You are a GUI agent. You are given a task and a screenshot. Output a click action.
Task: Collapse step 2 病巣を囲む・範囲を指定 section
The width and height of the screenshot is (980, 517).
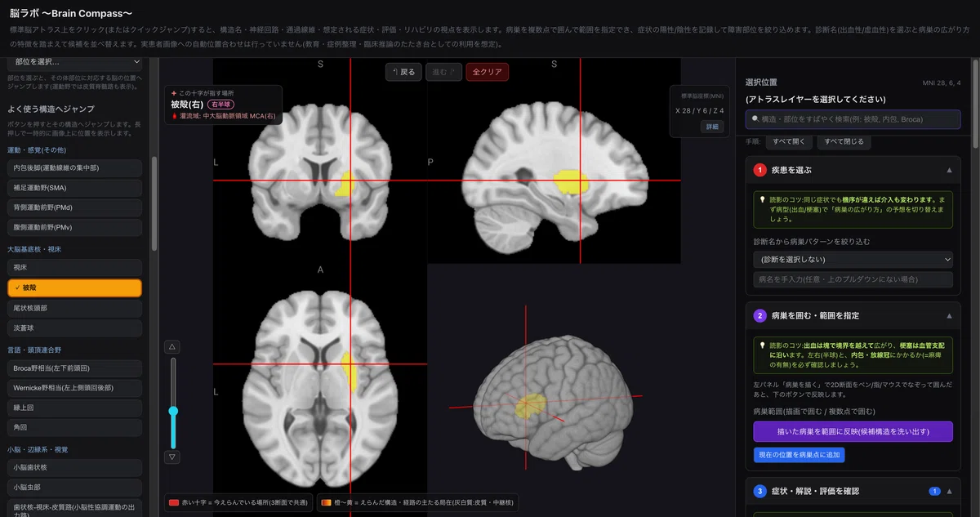point(949,315)
